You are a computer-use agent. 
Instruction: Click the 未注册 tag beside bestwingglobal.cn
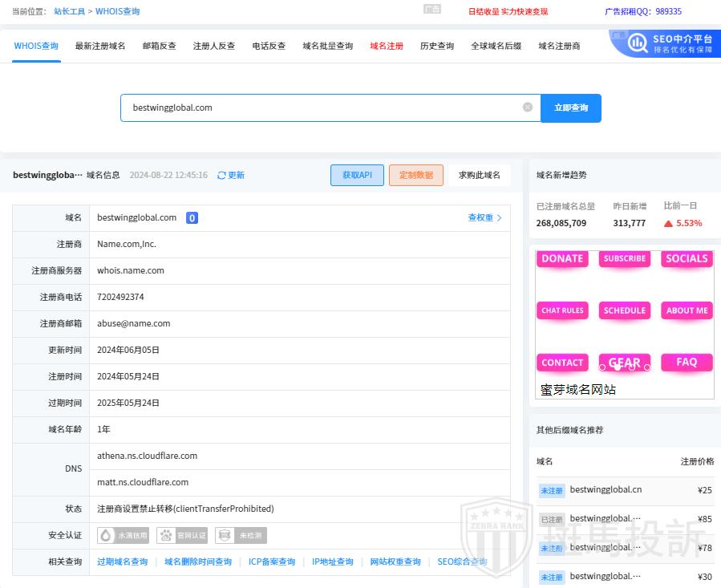551,490
